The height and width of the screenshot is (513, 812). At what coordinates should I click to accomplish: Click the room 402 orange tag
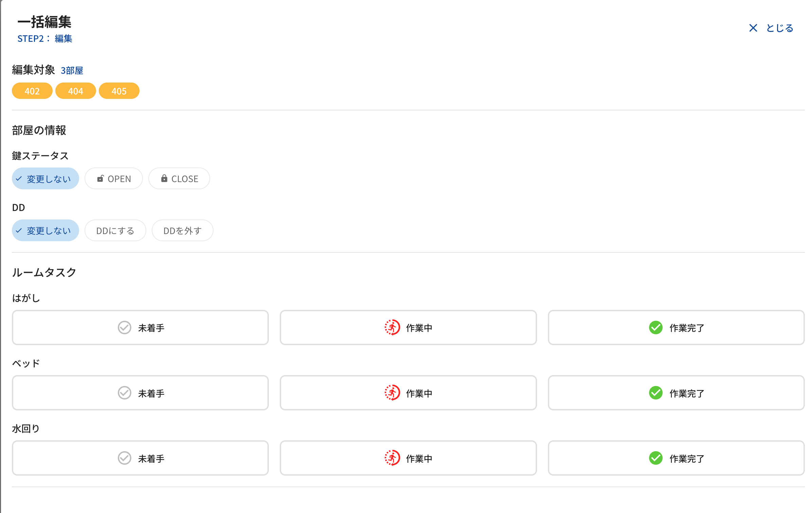pyautogui.click(x=32, y=91)
